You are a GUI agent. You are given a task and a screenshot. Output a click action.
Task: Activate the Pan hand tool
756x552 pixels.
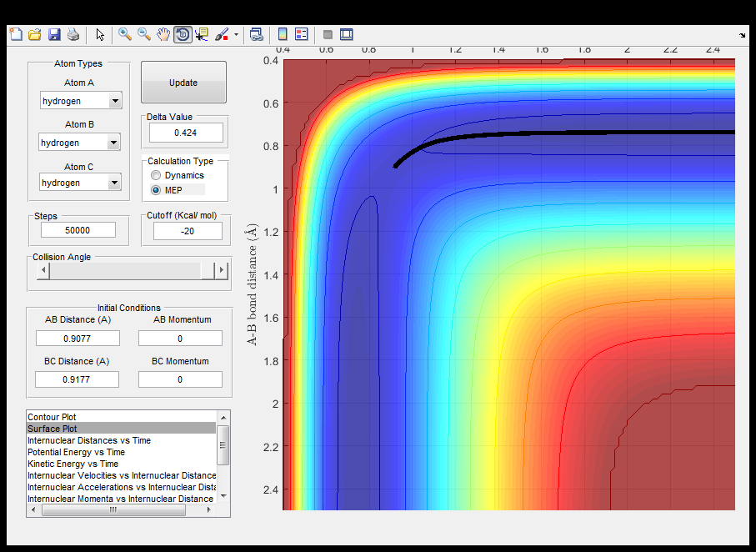coord(163,34)
